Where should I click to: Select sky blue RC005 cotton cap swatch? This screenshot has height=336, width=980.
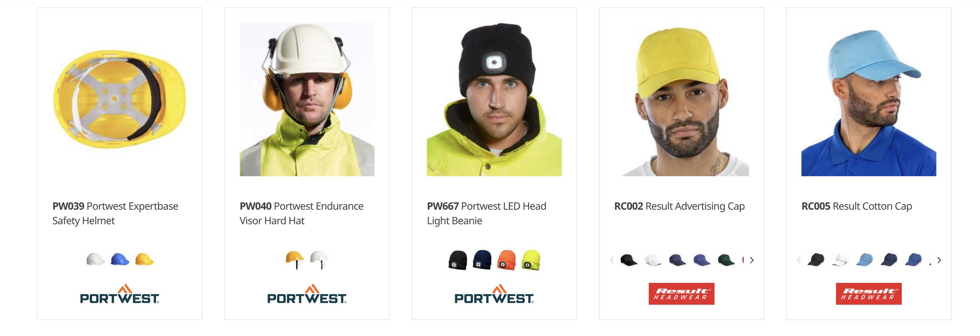coord(864,260)
